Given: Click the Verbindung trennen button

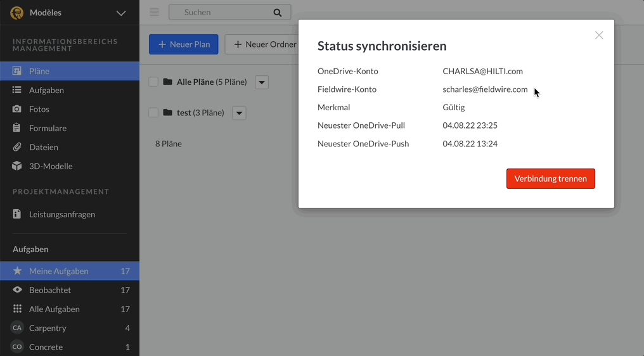Looking at the screenshot, I should click(x=550, y=179).
